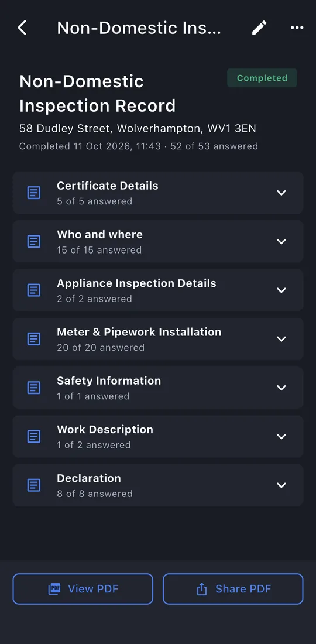Expand the Work Description chevron
316x644 pixels.
[281, 436]
